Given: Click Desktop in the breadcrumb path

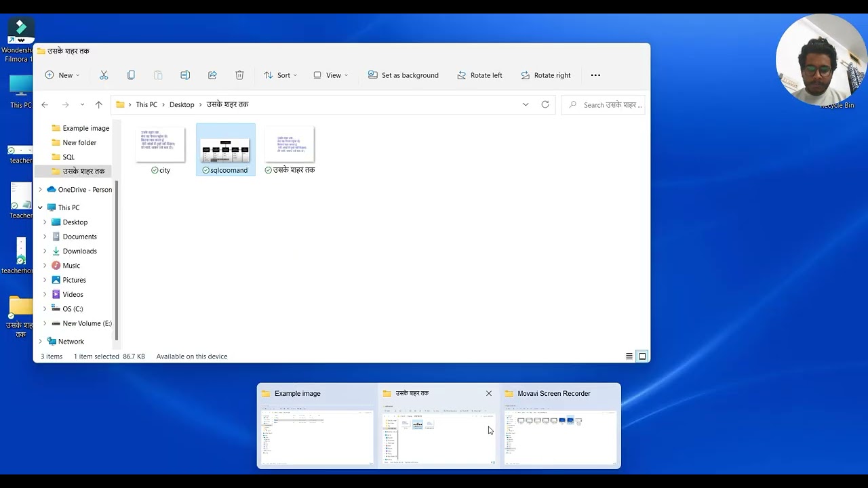Looking at the screenshot, I should pyautogui.click(x=182, y=104).
